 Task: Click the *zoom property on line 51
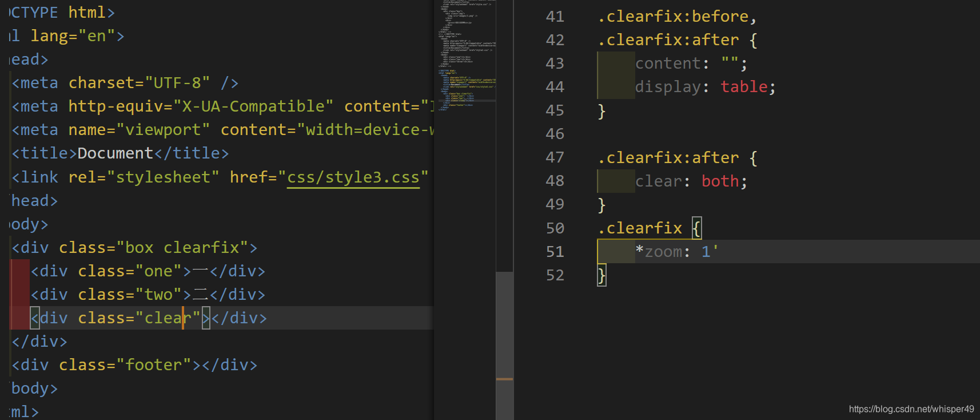pos(659,252)
